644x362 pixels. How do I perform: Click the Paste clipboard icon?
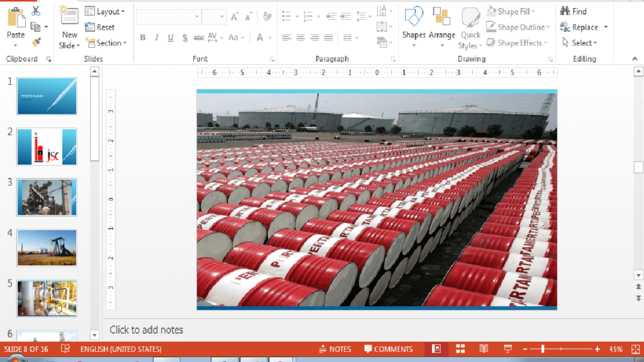click(16, 18)
